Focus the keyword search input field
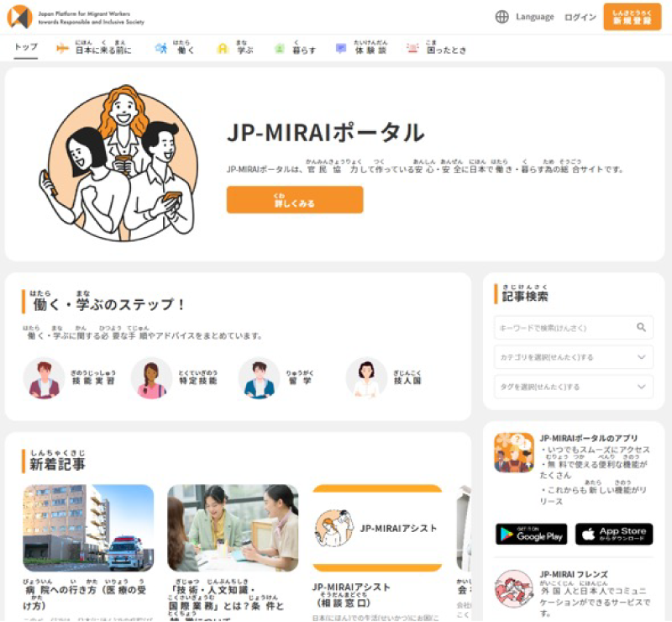 click(574, 327)
